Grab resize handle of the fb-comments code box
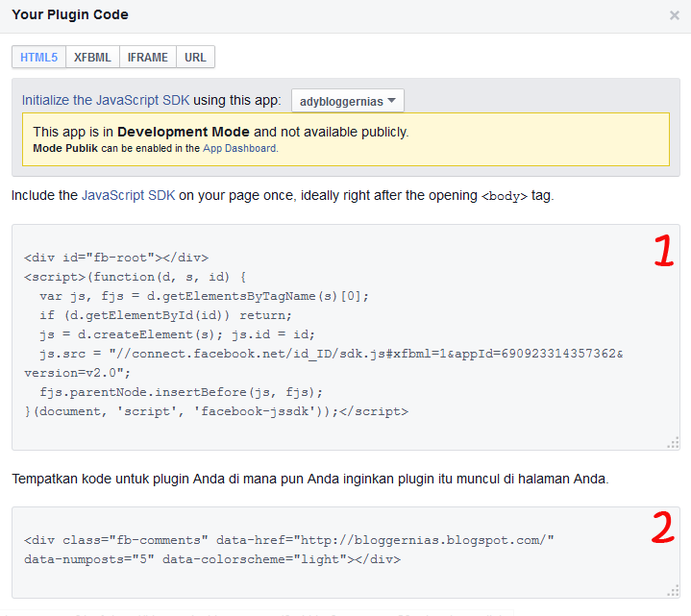Image resolution: width=691 pixels, height=616 pixels. tap(674, 590)
